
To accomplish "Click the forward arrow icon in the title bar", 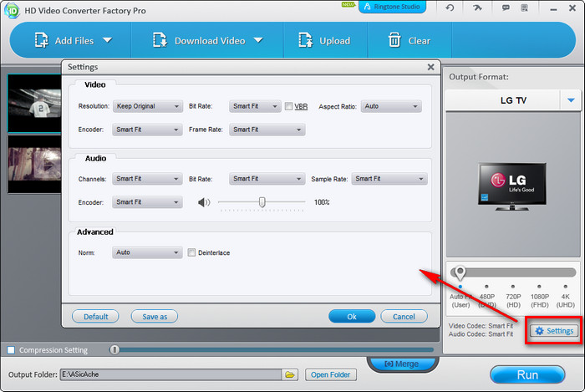I will pyautogui.click(x=477, y=8).
